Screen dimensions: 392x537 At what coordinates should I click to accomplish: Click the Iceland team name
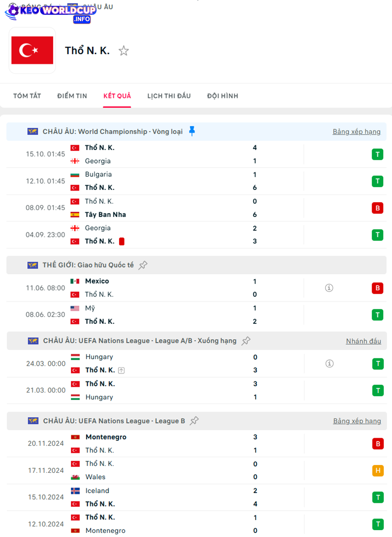pos(97,491)
